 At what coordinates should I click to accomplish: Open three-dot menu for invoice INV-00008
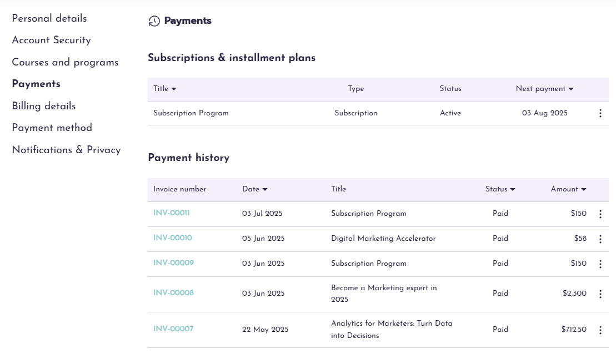[x=600, y=294]
